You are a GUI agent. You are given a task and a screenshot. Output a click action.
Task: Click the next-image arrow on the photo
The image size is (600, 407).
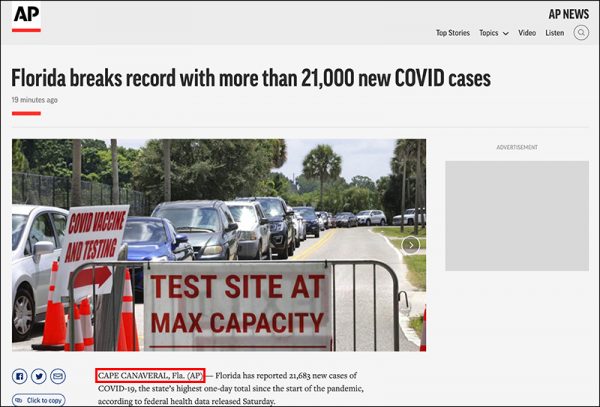[410, 244]
